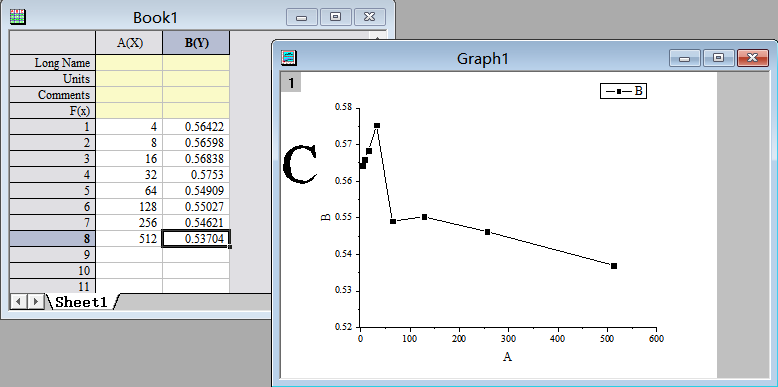Viewport: 778px width, 387px height.
Task: Click the Book1 title bar
Action: pyautogui.click(x=155, y=17)
